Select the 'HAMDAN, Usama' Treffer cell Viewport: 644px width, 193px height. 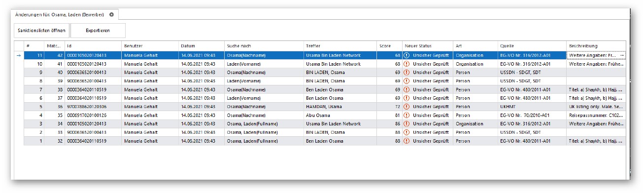[x=339, y=106]
